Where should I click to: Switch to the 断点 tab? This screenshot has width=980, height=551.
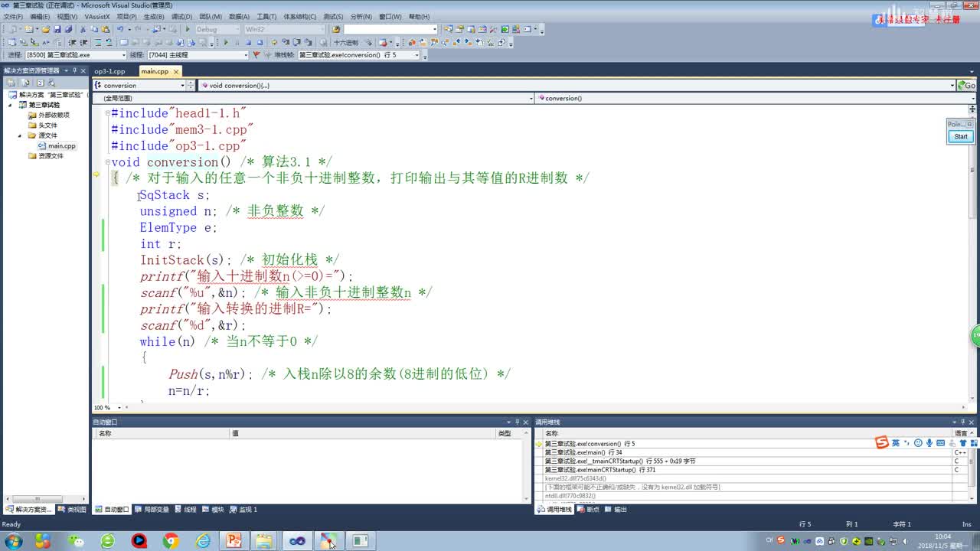point(587,509)
